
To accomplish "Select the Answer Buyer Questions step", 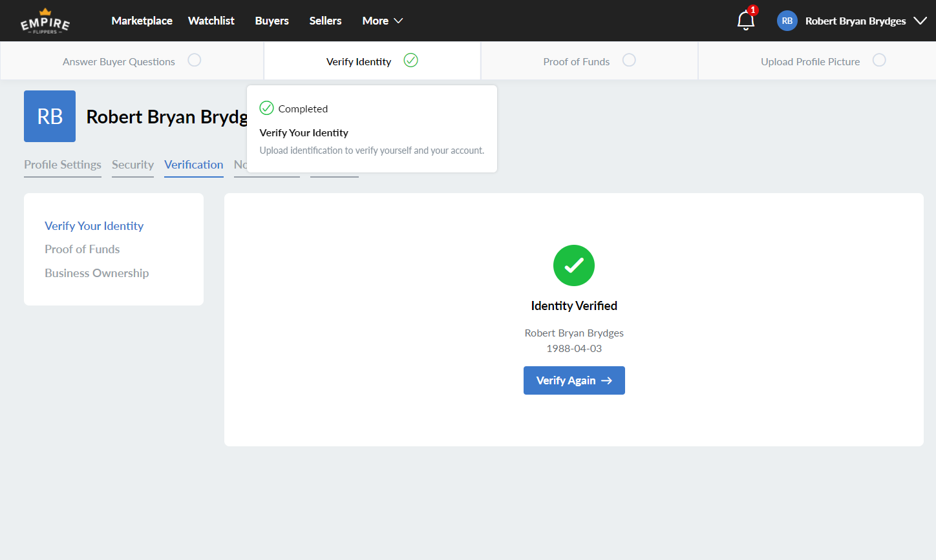I will (x=132, y=61).
